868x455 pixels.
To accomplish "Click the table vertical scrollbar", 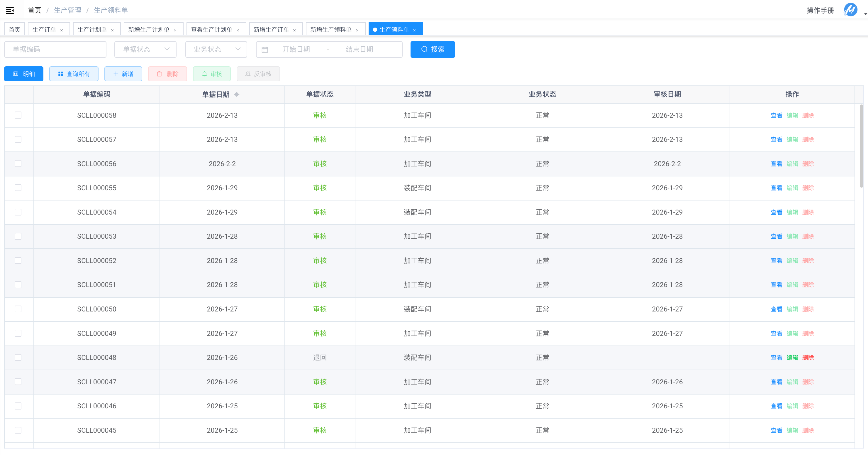I will click(861, 146).
